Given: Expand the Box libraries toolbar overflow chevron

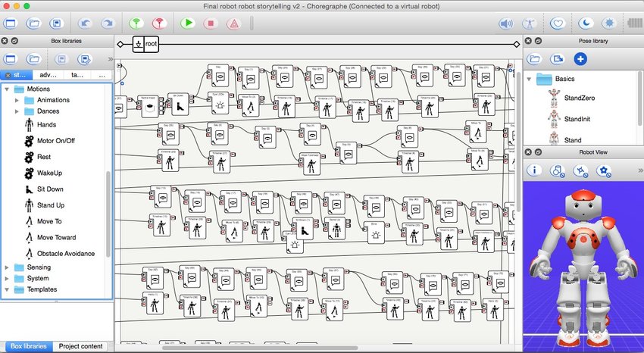Looking at the screenshot, I should (110, 59).
